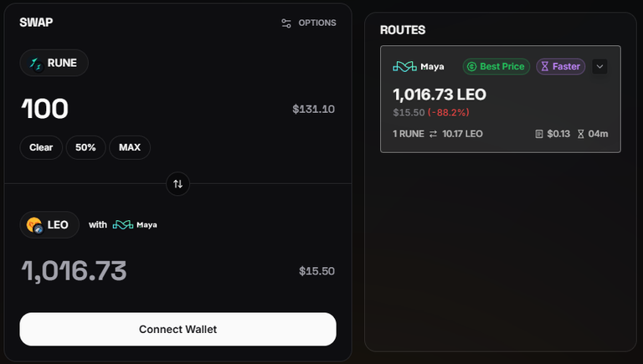The image size is (643, 364).
Task: Select the Maya route card
Action: pos(501,100)
